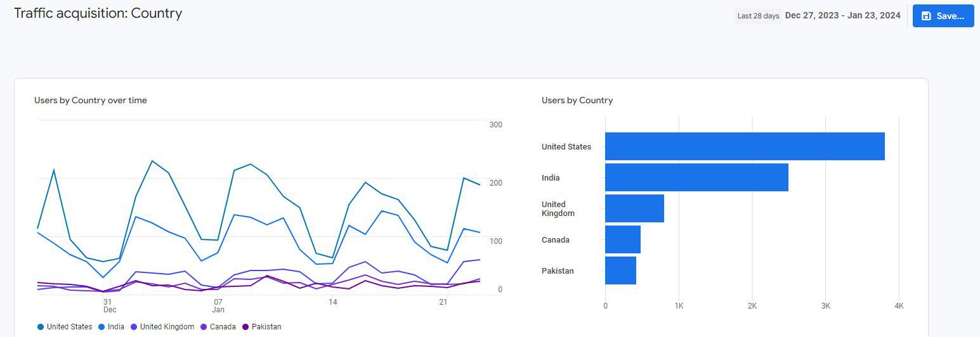Toggle the United States series legend label
Screen dimensions: 980x337
pyautogui.click(x=69, y=327)
